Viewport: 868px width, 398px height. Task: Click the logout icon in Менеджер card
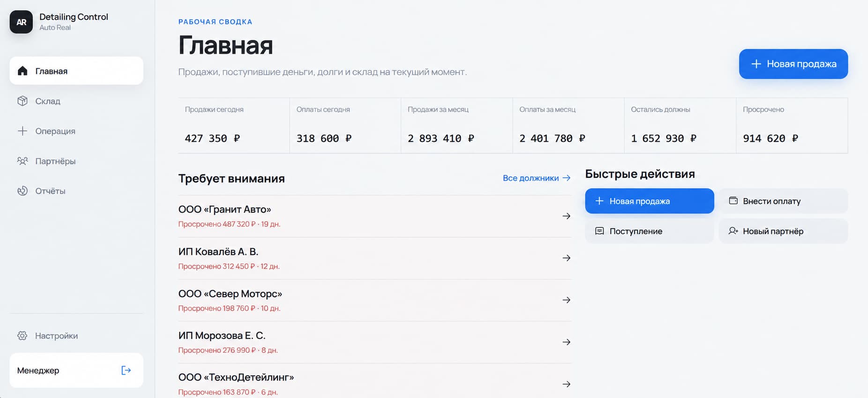click(126, 370)
